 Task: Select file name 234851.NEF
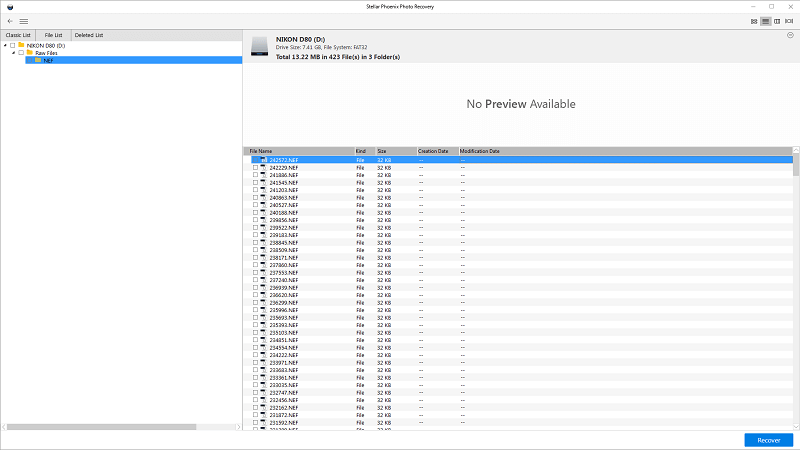(284, 340)
